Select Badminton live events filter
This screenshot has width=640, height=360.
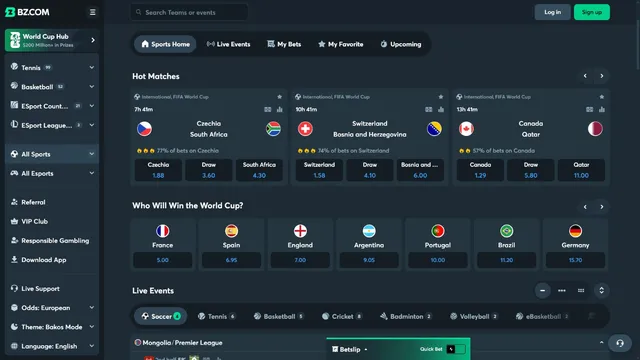coord(406,316)
